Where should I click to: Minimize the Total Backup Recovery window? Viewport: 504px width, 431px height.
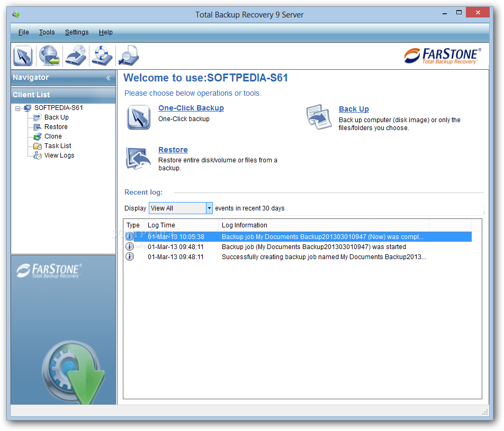click(x=445, y=13)
